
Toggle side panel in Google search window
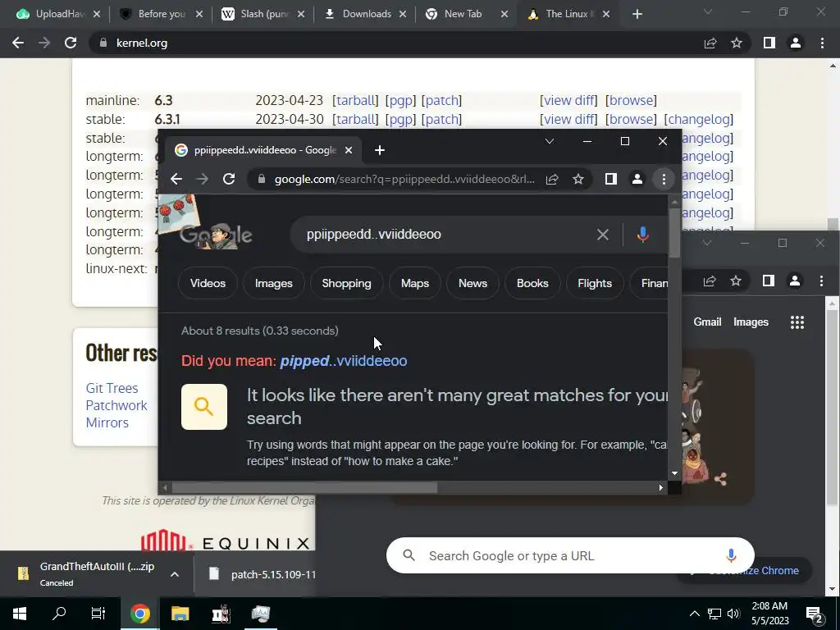point(610,179)
